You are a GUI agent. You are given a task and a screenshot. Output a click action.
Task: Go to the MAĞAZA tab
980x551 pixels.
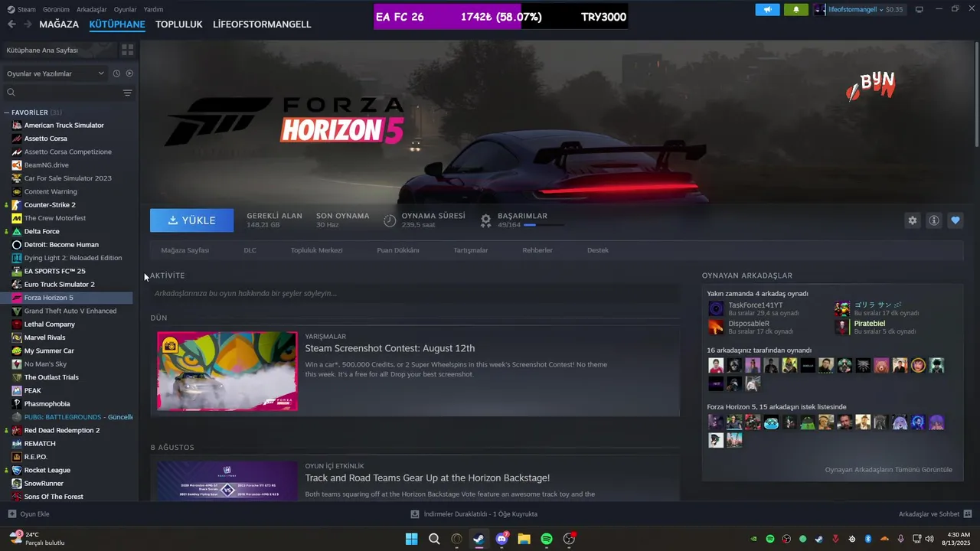[x=59, y=24]
